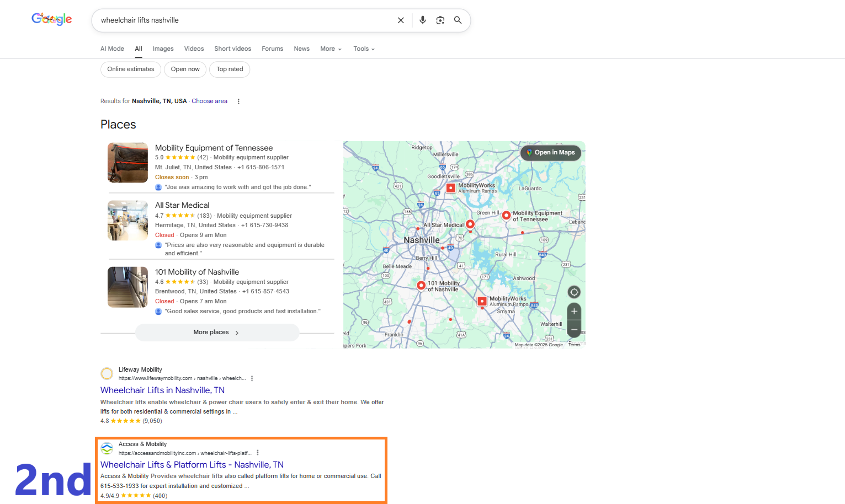Click 101 Mobility of Nashville stair lift thumbnail
Viewport: 845px width, 504px height.
127,287
